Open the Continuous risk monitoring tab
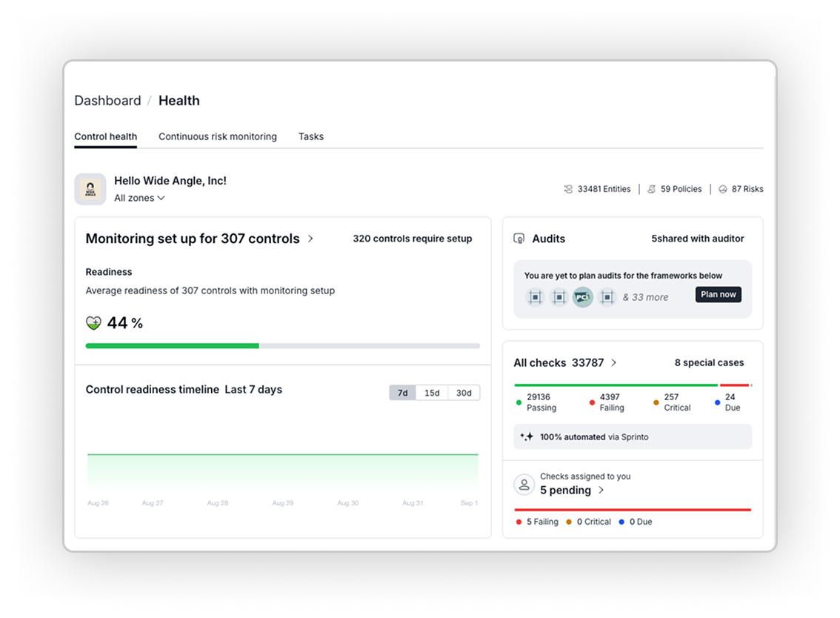The image size is (840, 618). click(218, 137)
